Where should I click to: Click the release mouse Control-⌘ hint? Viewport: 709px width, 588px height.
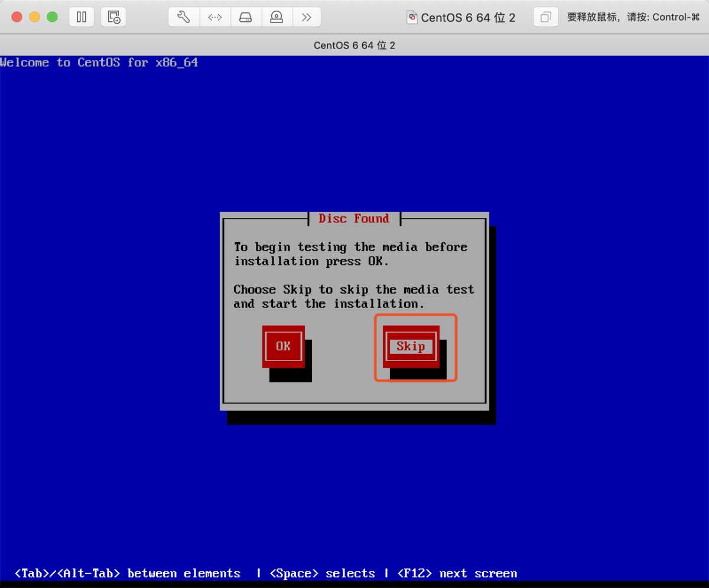click(x=633, y=17)
